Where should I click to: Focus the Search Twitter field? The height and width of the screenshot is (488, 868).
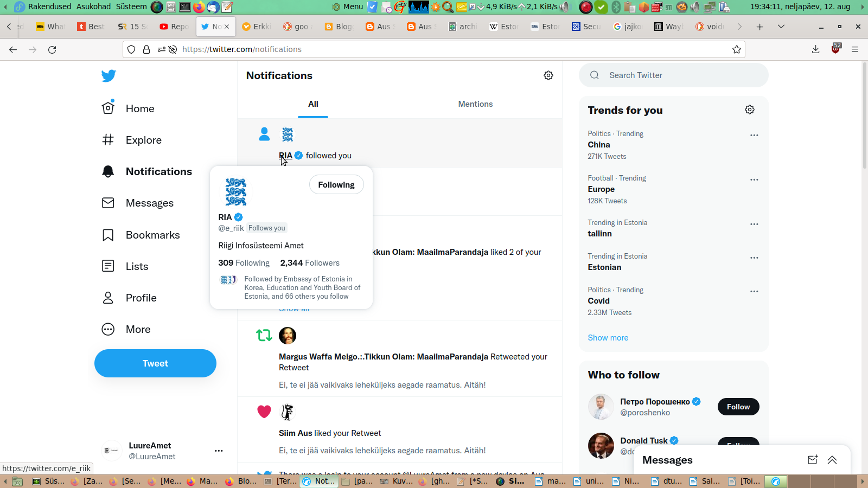pyautogui.click(x=674, y=75)
